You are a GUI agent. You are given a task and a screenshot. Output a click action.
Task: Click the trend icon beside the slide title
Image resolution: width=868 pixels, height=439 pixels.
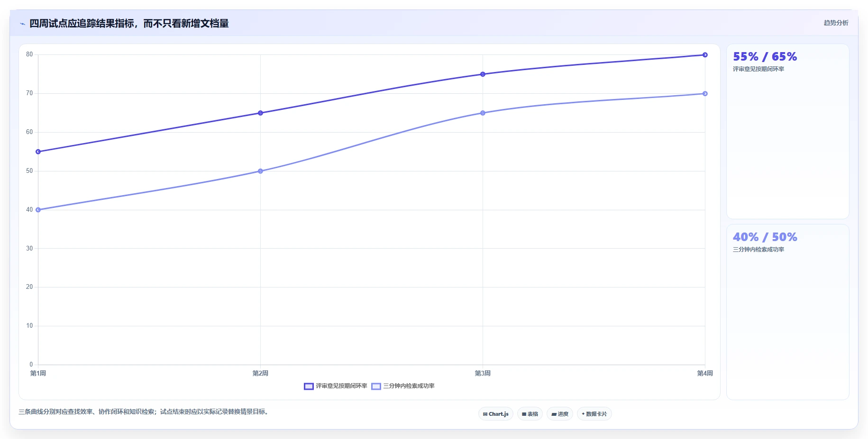pyautogui.click(x=22, y=24)
